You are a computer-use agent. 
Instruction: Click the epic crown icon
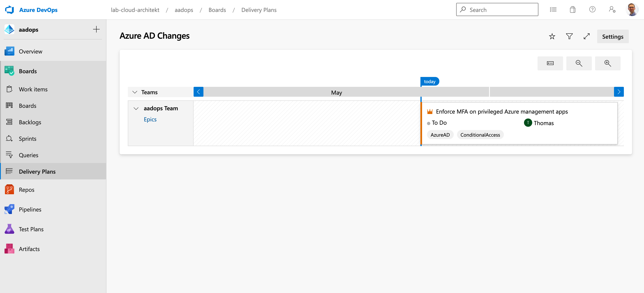tap(430, 112)
